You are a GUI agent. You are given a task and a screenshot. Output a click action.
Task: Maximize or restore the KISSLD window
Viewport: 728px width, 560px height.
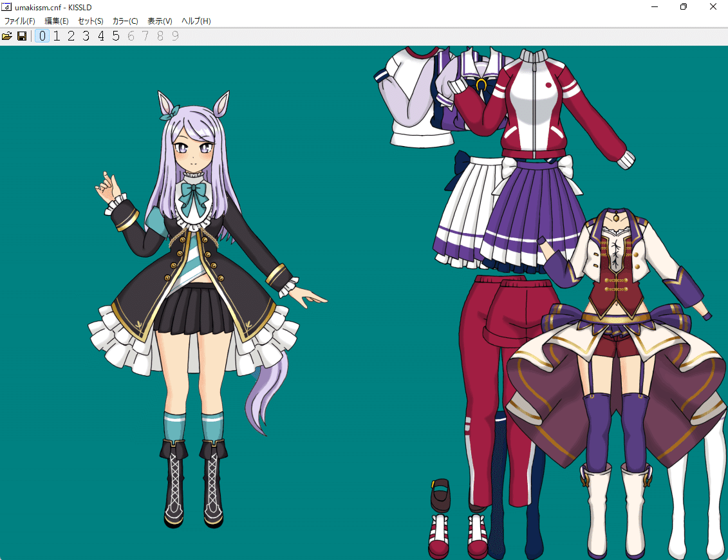(684, 7)
